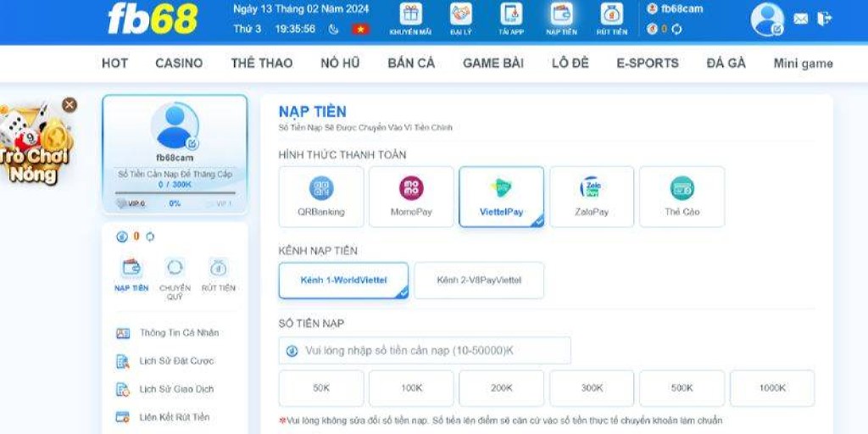Click the deposit amount input field
Viewport: 868px width, 434px height.
[425, 350]
